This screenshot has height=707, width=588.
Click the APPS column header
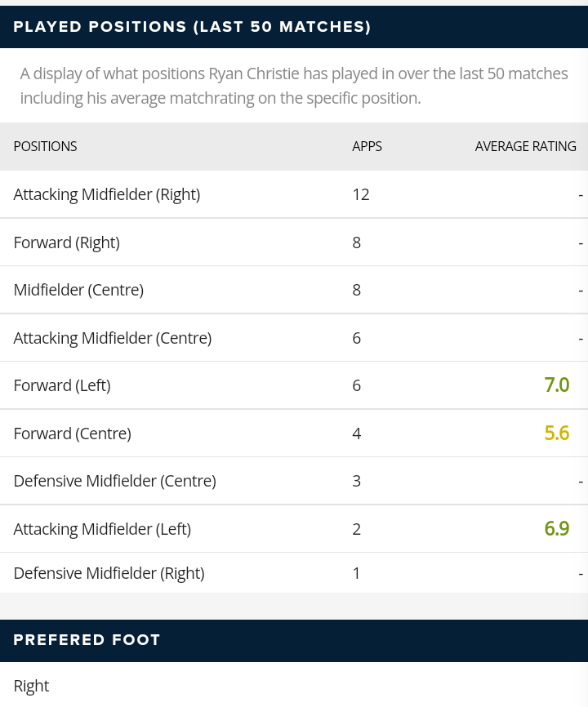click(367, 146)
